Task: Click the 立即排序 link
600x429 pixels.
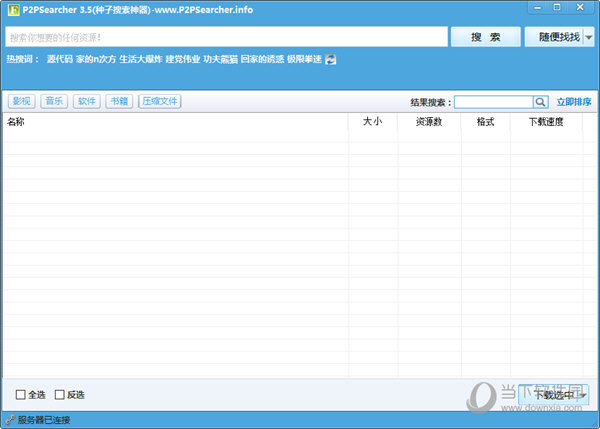Action: [574, 102]
